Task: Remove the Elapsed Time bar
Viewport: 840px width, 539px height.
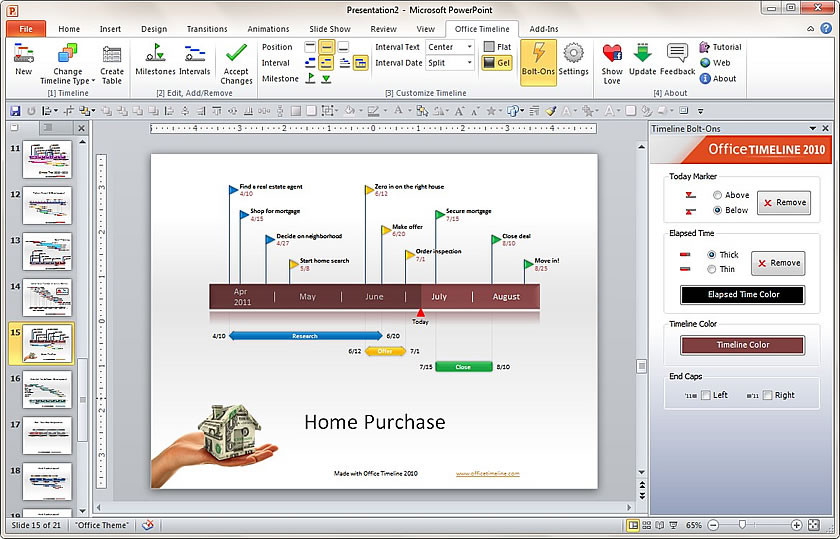Action: (778, 263)
